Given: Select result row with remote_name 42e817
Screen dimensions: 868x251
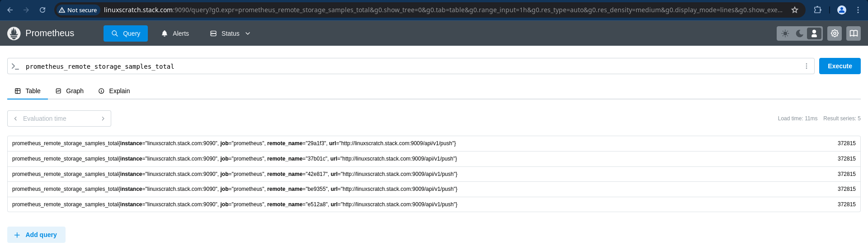Looking at the screenshot, I should 434,174.
